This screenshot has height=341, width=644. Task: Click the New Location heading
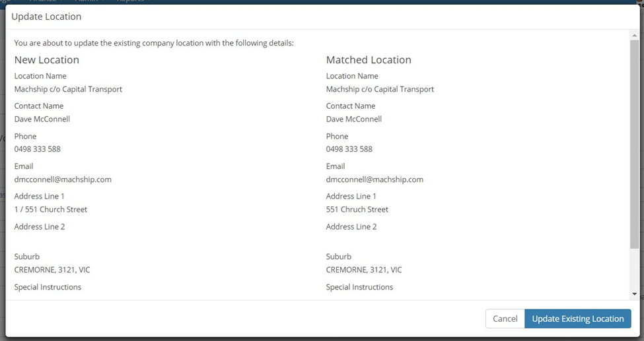[47, 60]
